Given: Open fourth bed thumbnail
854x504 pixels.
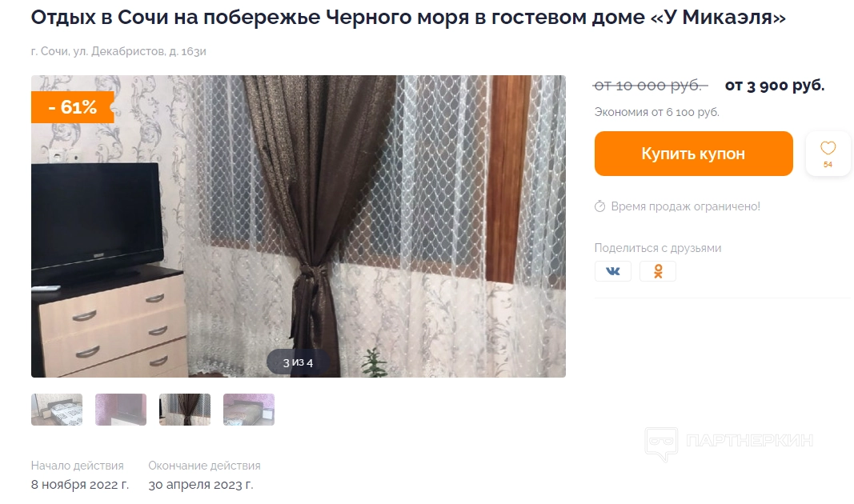Looking at the screenshot, I should 249,410.
